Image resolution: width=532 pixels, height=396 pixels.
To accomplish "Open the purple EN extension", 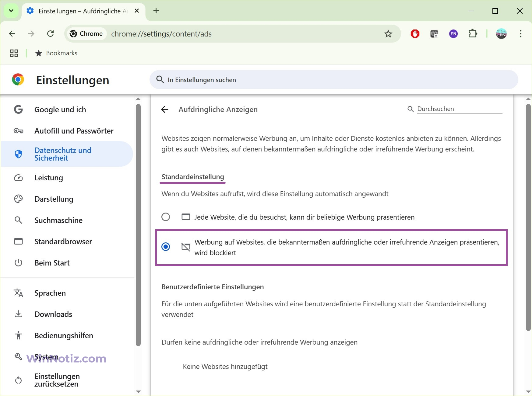I will click(x=453, y=34).
